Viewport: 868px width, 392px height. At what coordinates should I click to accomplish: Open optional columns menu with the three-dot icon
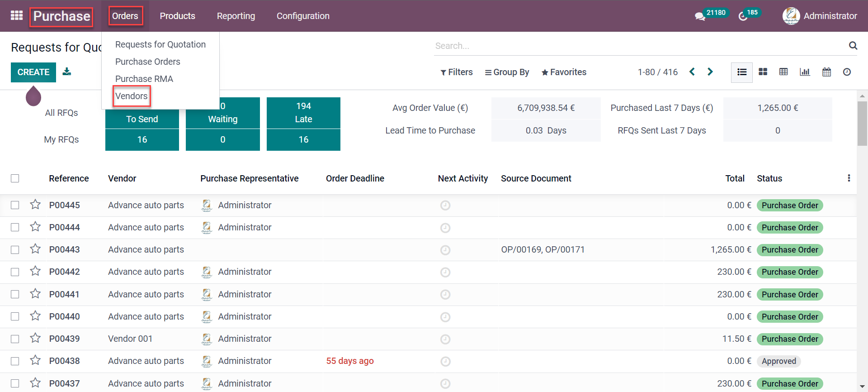[849, 178]
